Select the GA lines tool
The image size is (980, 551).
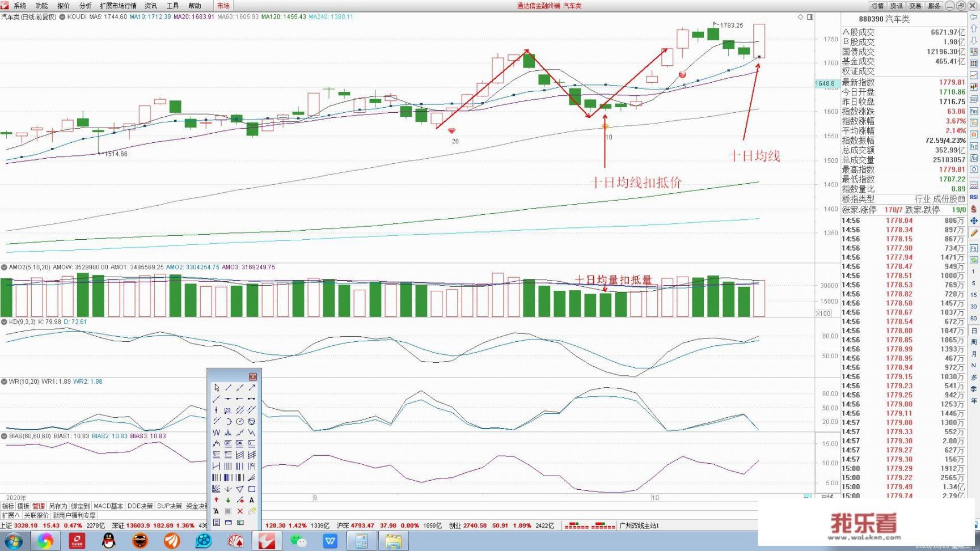click(x=240, y=443)
